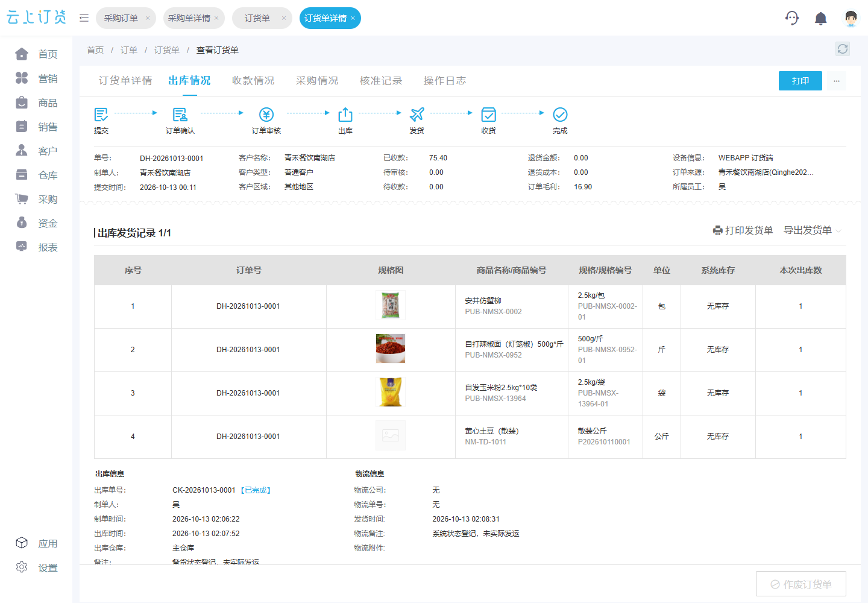Open 客户 sidebar section
The image size is (868, 603).
click(x=36, y=151)
